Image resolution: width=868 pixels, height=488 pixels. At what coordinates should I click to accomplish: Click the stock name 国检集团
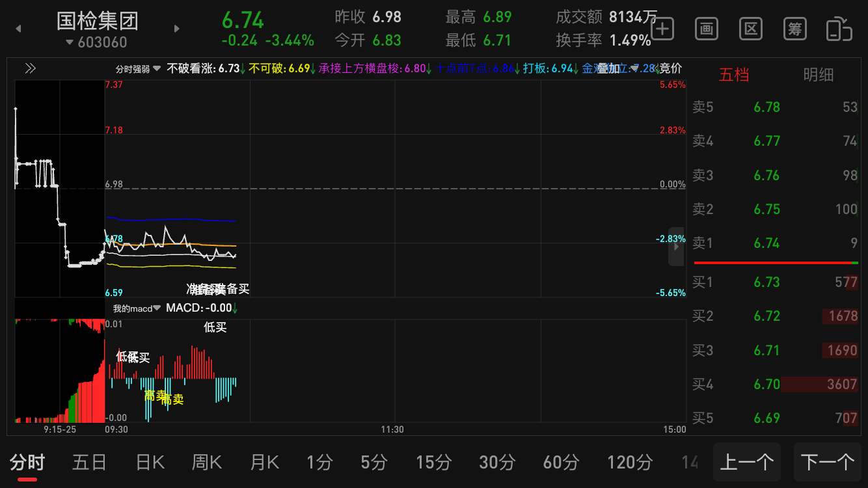point(98,21)
